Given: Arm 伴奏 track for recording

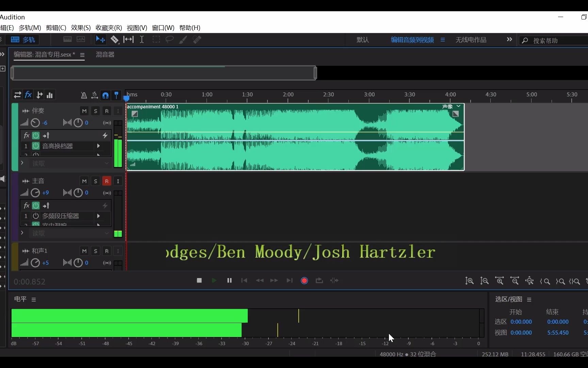Looking at the screenshot, I should click(107, 111).
